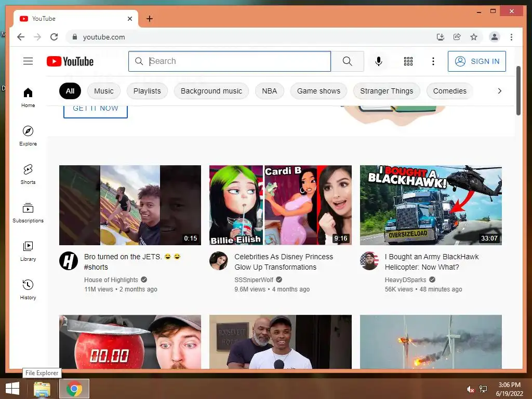
Task: Open File Explorer from taskbar
Action: (x=42, y=389)
